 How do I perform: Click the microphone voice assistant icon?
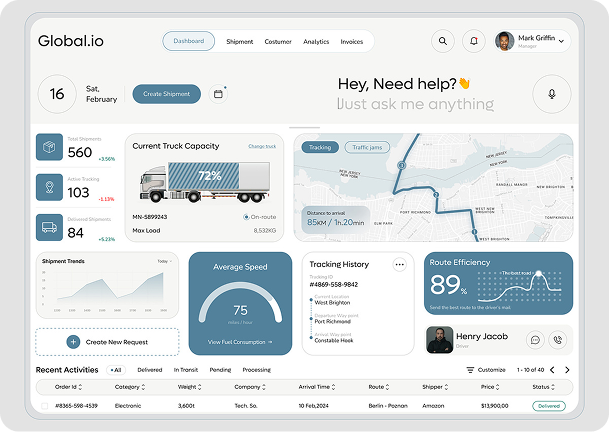551,93
